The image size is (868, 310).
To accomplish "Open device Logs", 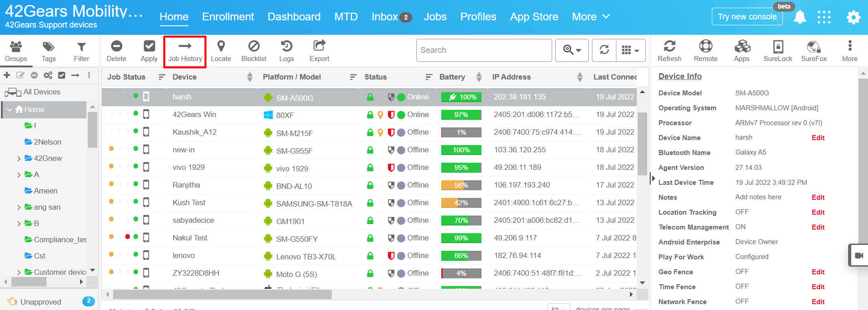I will [286, 51].
